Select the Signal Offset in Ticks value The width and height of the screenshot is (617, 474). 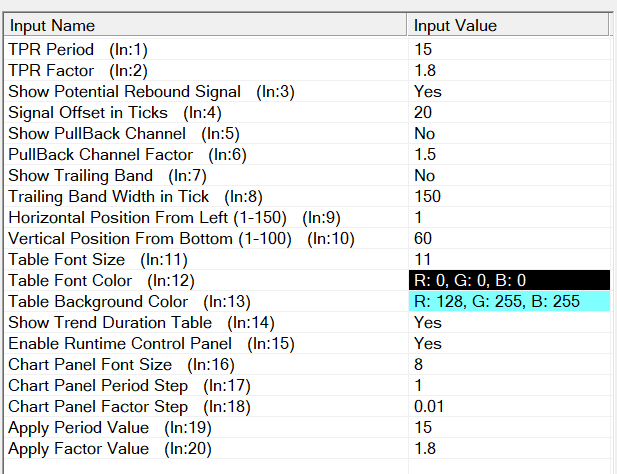509,113
